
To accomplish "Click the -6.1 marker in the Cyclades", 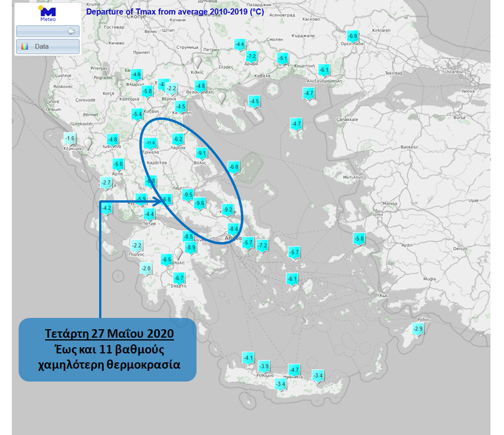I will tap(292, 280).
